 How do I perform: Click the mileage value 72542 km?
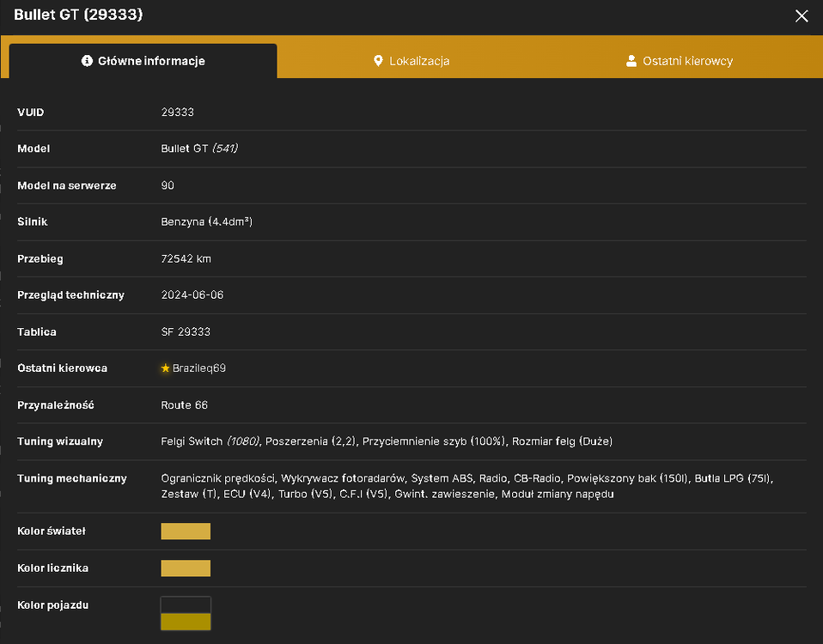tap(186, 258)
